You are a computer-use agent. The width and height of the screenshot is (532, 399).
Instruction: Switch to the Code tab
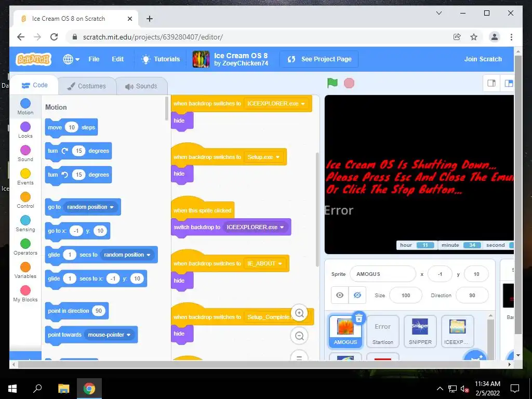click(x=34, y=85)
